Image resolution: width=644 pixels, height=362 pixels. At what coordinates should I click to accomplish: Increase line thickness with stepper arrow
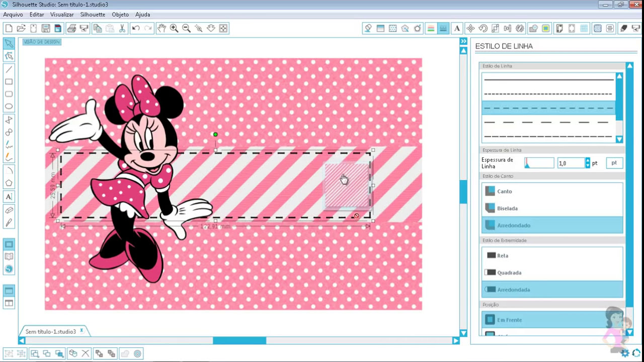coord(587,160)
